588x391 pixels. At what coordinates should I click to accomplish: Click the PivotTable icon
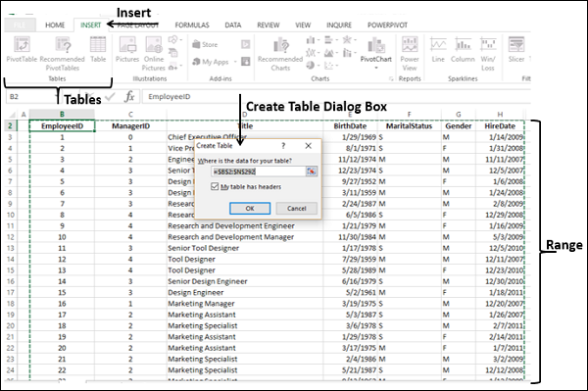[x=22, y=45]
